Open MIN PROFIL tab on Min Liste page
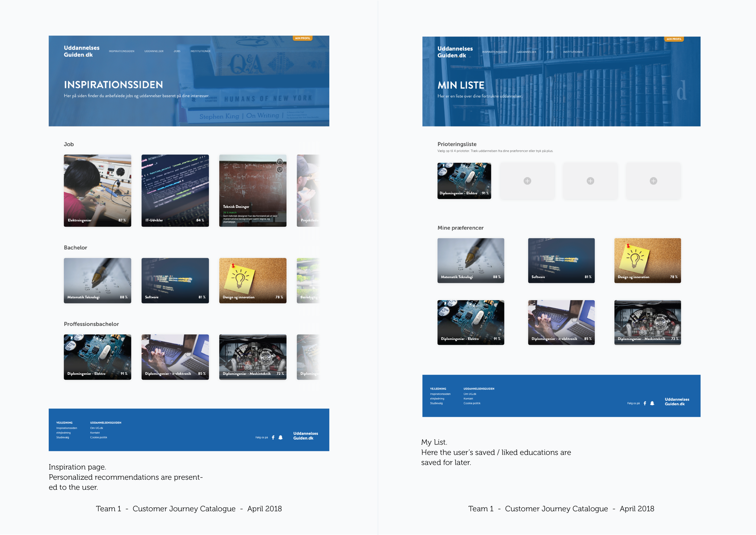Screen dimensions: 756x535 click(x=674, y=39)
